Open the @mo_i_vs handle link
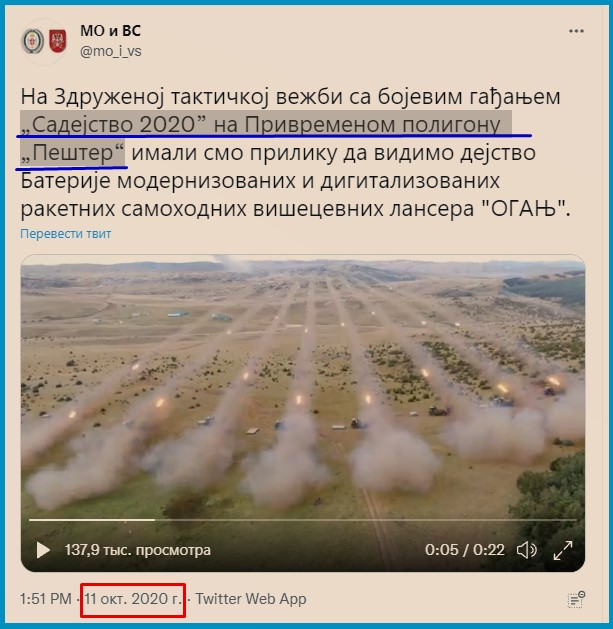This screenshot has width=613, height=629. click(110, 51)
